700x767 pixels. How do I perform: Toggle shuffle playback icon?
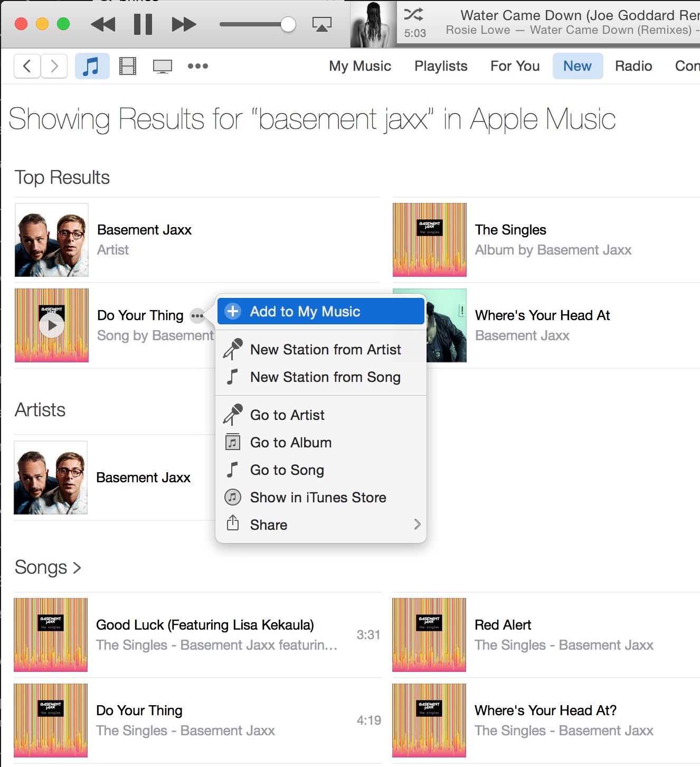414,14
